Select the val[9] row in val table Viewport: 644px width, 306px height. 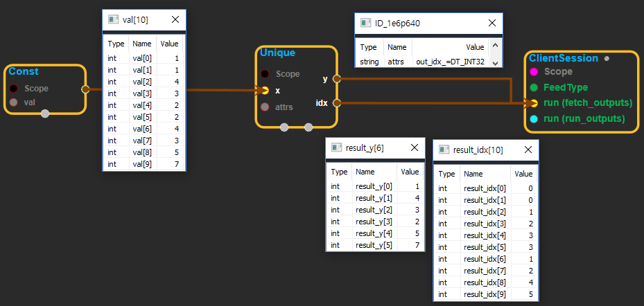pos(144,164)
